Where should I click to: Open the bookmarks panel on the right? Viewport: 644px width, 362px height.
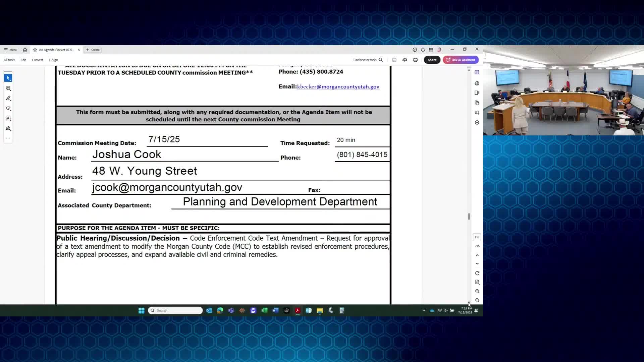click(x=477, y=93)
